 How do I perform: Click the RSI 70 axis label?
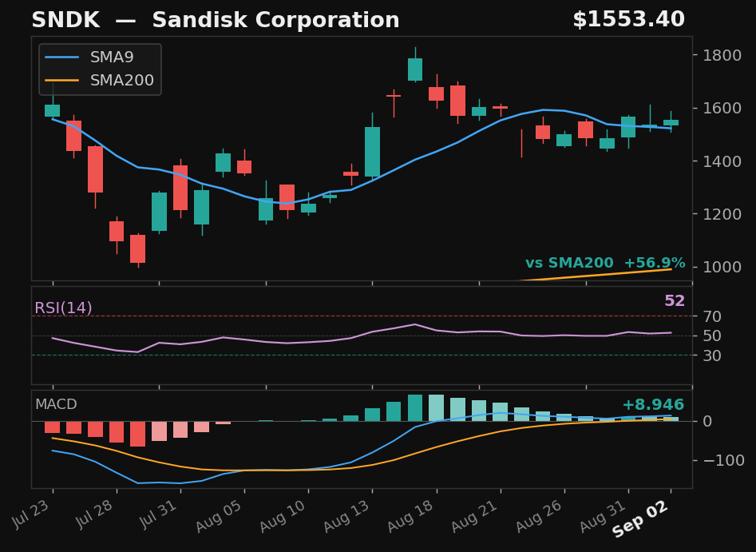pos(712,317)
